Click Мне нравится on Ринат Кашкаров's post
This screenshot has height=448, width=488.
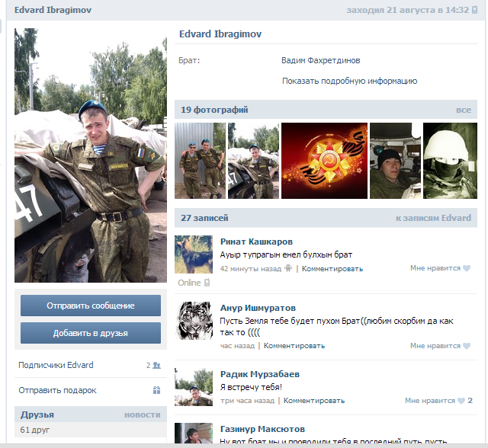pyautogui.click(x=435, y=268)
